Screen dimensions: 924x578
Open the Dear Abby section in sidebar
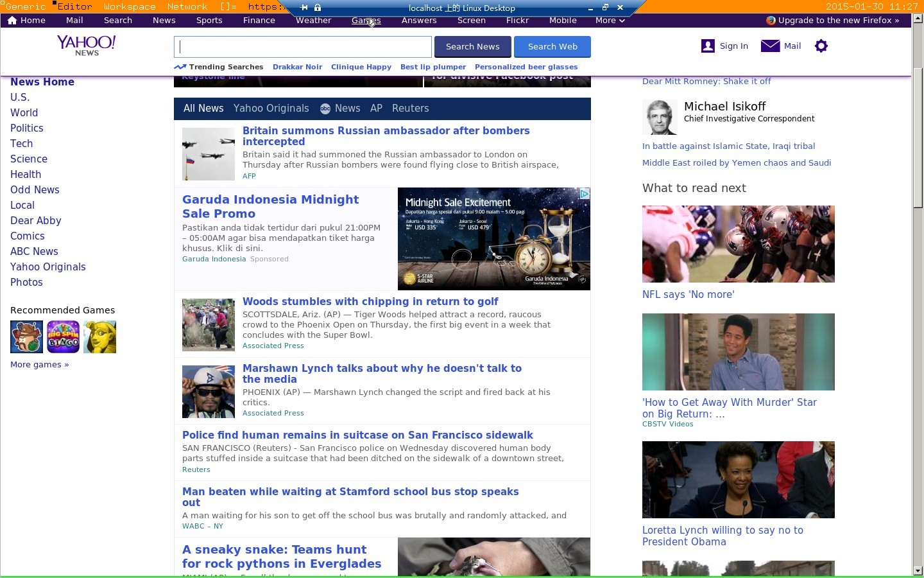click(36, 221)
